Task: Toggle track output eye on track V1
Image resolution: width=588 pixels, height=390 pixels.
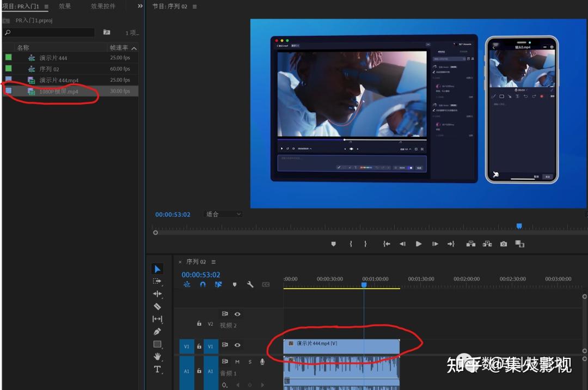Action: coord(237,345)
